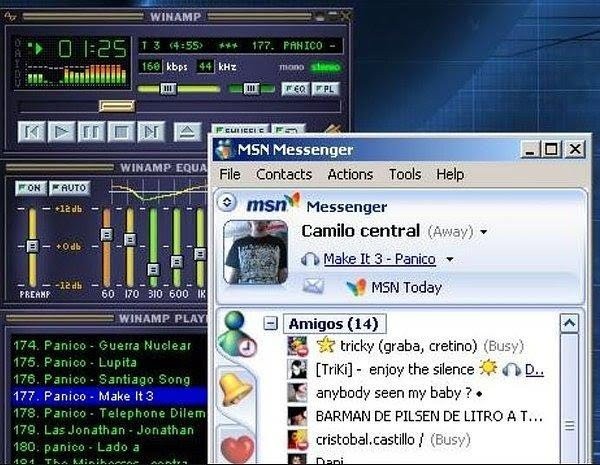
Task: Click Winamp time display 01:25
Action: 92,49
